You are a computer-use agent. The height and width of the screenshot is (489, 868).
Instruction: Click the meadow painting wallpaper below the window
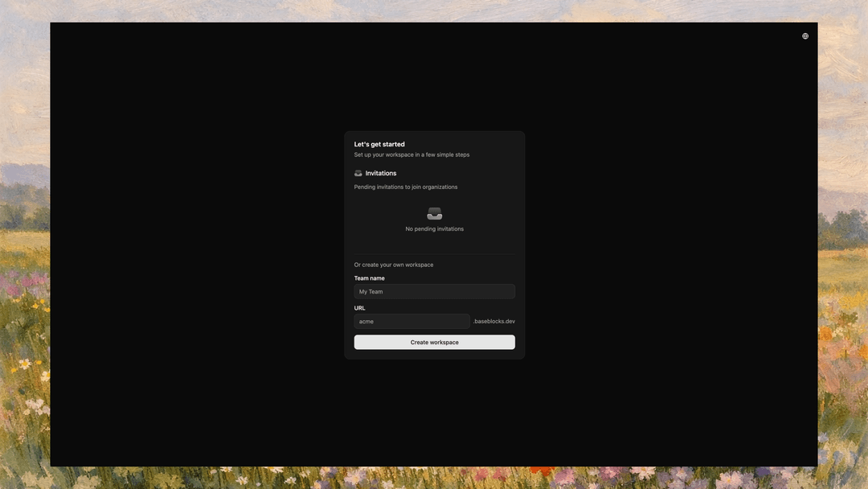pos(434,478)
